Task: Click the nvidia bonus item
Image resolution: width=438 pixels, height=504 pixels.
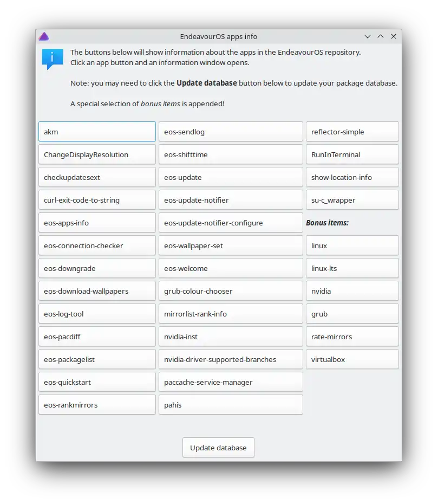Action: click(x=352, y=291)
